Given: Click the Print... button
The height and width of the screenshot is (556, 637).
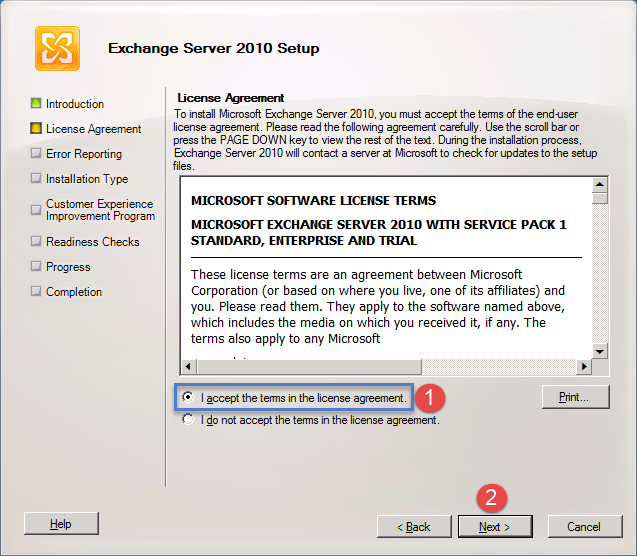Looking at the screenshot, I should pos(575,397).
